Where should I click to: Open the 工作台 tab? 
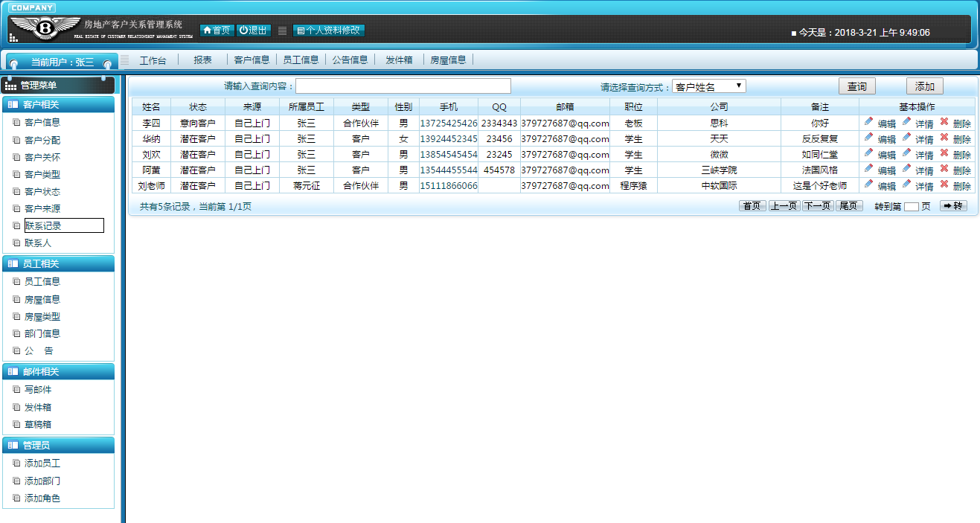pyautogui.click(x=153, y=60)
